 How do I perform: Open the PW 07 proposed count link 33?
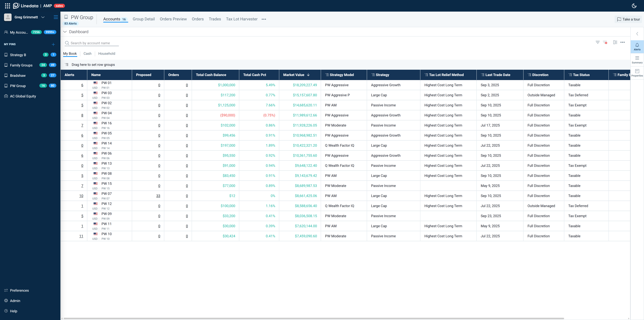[158, 196]
